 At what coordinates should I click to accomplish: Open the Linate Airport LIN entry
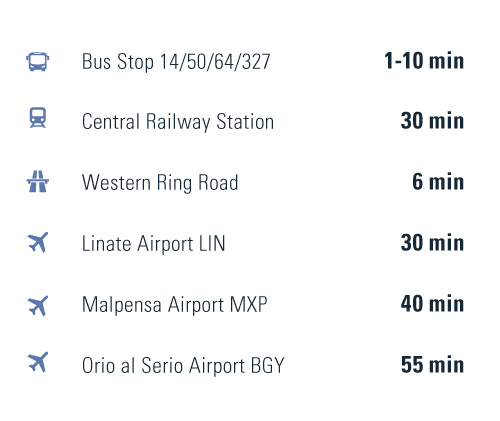[154, 243]
